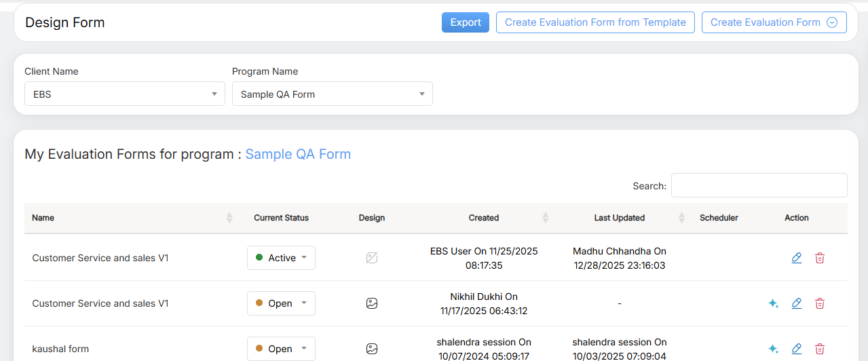The image size is (868, 361).
Task: Click the disabled design icon in the Active row
Action: (x=372, y=258)
